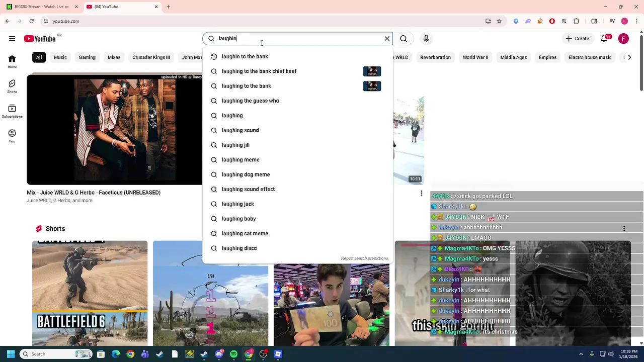Open the YouTube account avatar menu
The width and height of the screenshot is (644, 362).
point(623,39)
